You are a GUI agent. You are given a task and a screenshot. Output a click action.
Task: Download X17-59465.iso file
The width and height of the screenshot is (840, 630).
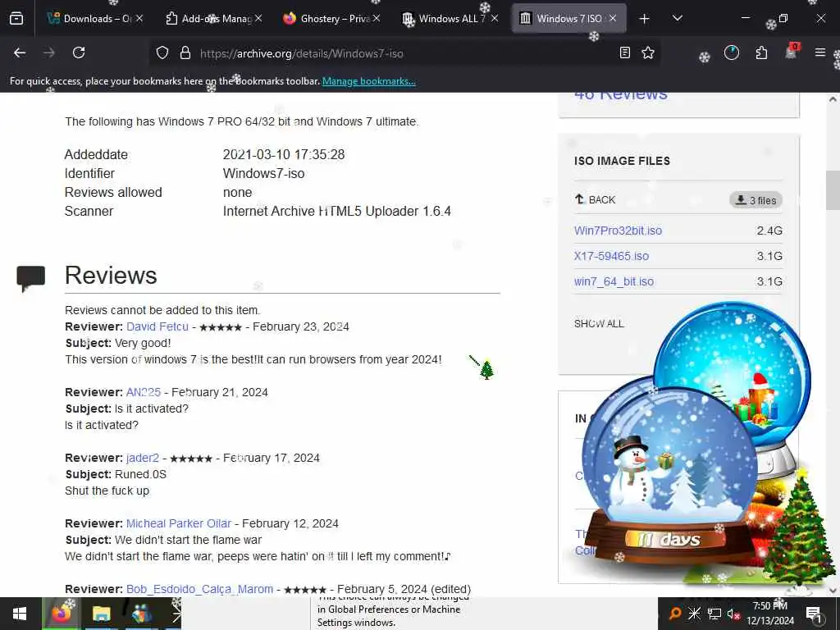pos(611,256)
